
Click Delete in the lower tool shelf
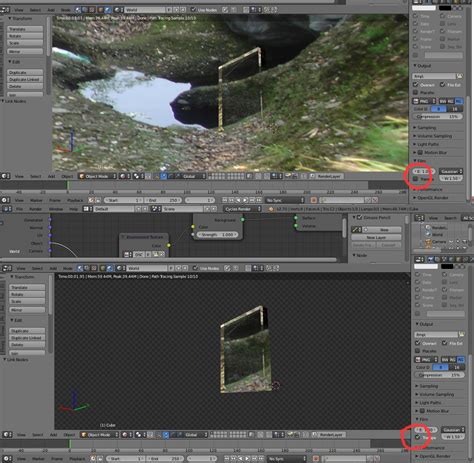(27, 345)
